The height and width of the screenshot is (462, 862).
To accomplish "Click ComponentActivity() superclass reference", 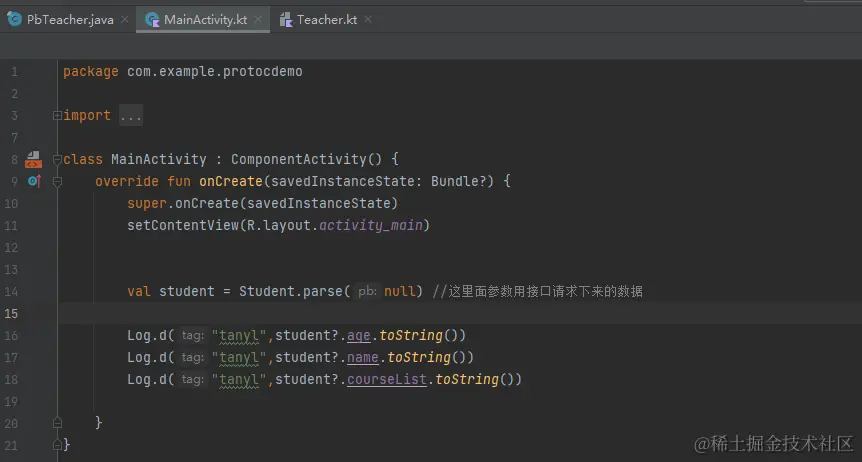I will [x=306, y=160].
